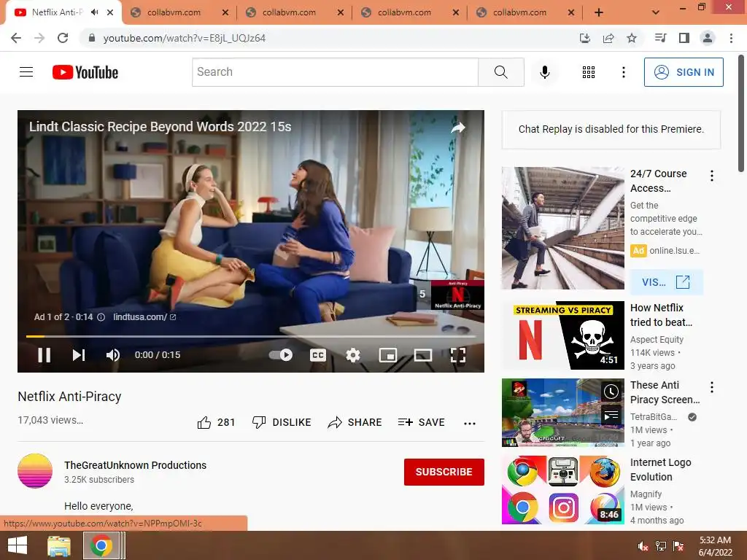The height and width of the screenshot is (560, 747).
Task: Mute the Netflix Anti-Piracy tab audio
Action: pos(94,12)
